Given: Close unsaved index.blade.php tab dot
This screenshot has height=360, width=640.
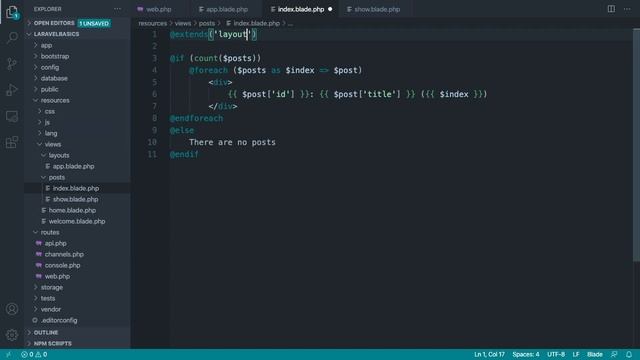Looking at the screenshot, I should pyautogui.click(x=330, y=9).
